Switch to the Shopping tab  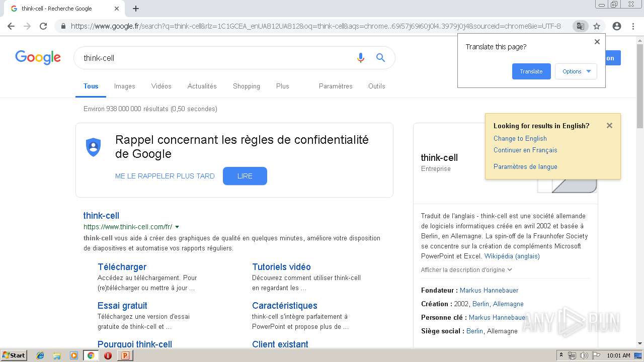pyautogui.click(x=247, y=86)
